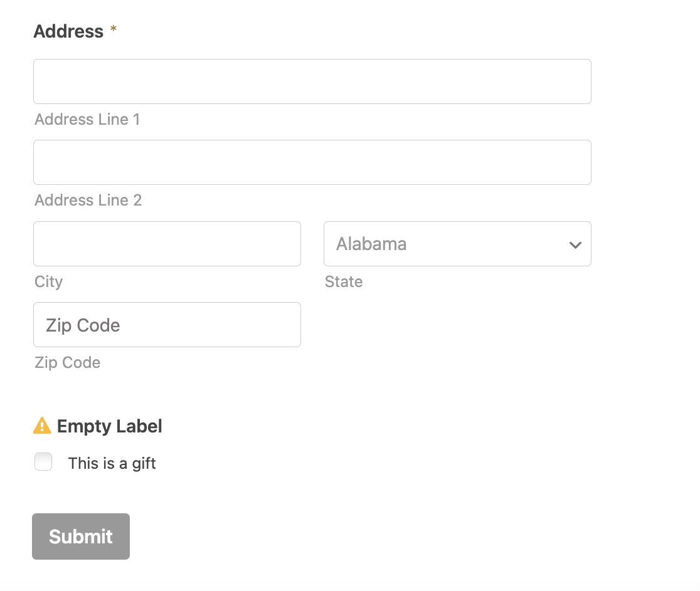Click the 'Address Line 1' sublabel
The image size is (700, 591).
88,119
